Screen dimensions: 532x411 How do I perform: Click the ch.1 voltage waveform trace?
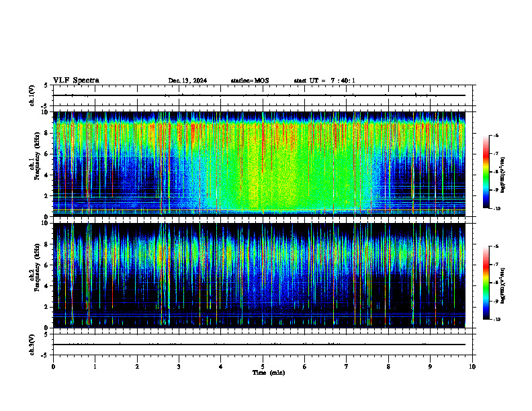(x=259, y=95)
